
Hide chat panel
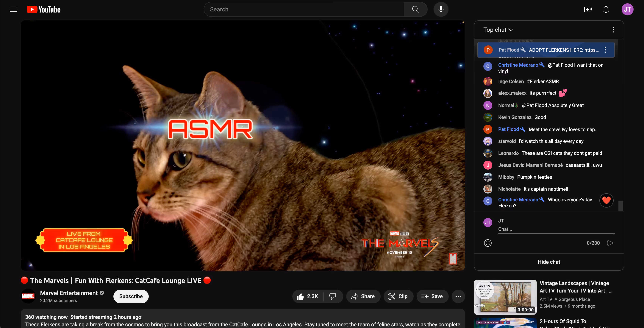click(x=549, y=262)
